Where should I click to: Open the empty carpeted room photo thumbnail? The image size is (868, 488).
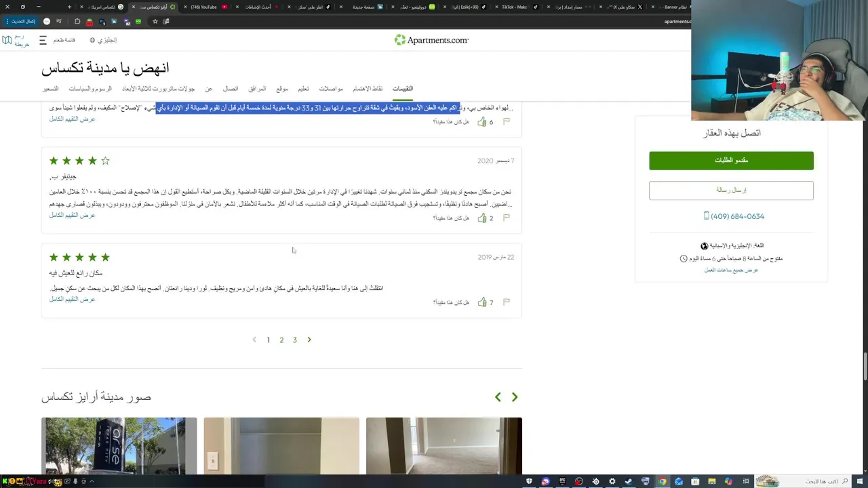pyautogui.click(x=444, y=446)
